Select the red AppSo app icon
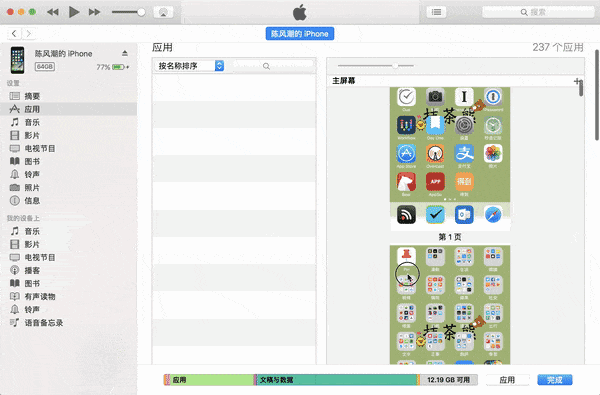Viewport: 600px width, 395px height. [435, 182]
